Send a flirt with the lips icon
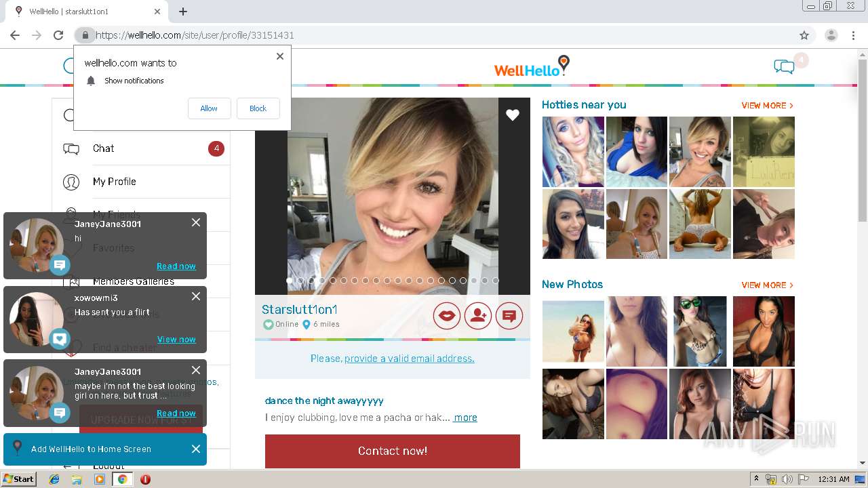The height and width of the screenshot is (488, 868). coord(447,315)
